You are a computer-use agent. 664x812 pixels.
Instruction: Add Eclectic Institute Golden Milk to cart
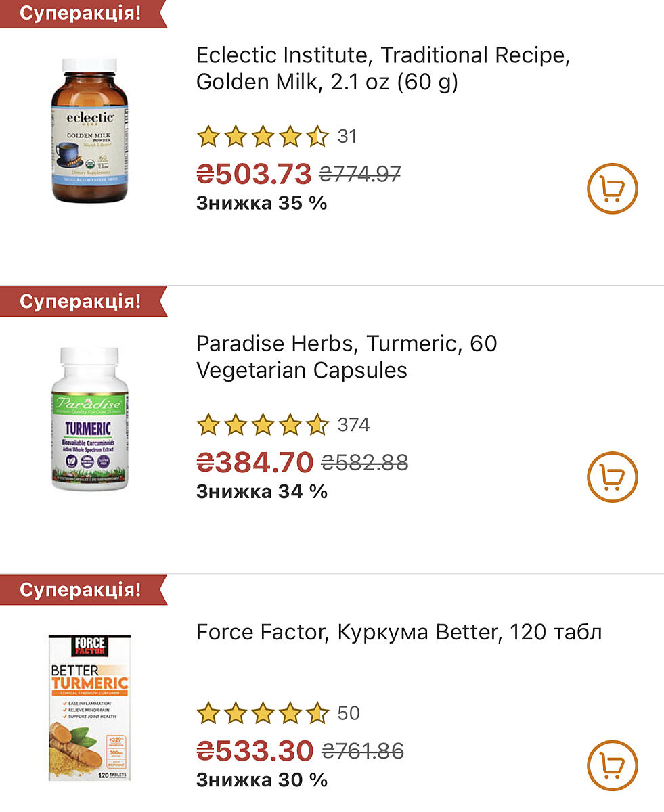pyautogui.click(x=612, y=189)
